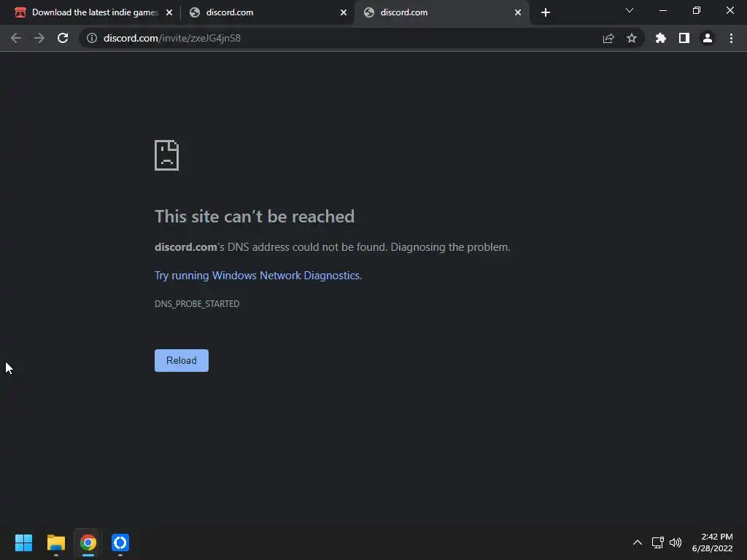Open the clock and date 2:42 PM
Image resolution: width=747 pixels, height=560 pixels.
coord(712,542)
